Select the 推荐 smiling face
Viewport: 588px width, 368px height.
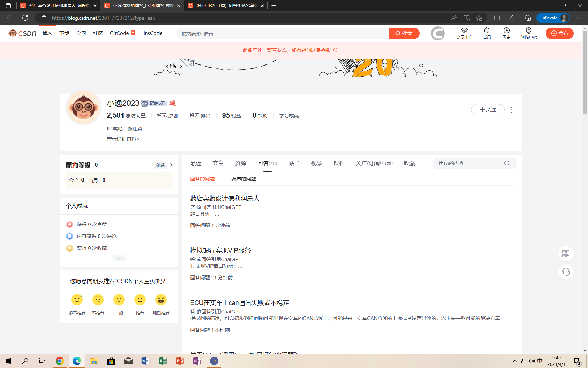tap(140, 300)
